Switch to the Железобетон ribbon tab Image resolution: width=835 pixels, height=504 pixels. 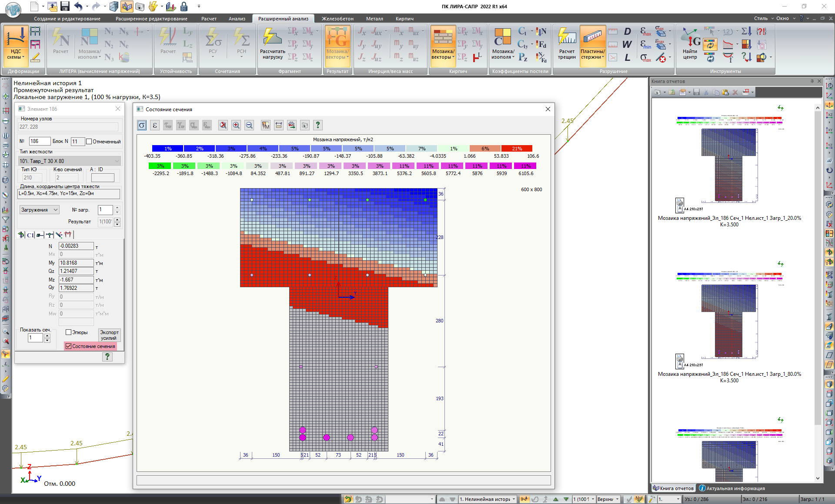[337, 19]
